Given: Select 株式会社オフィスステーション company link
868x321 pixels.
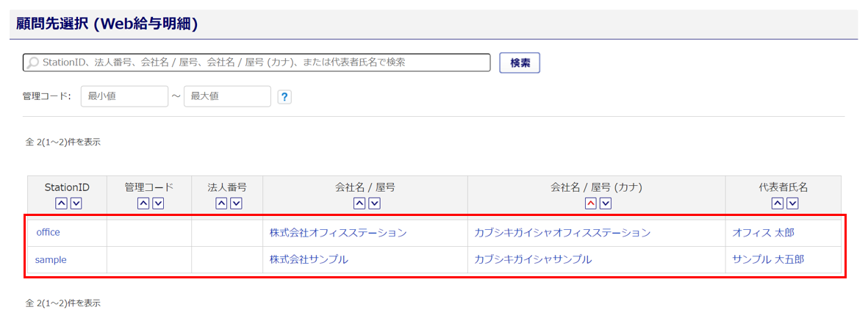Looking at the screenshot, I should pyautogui.click(x=338, y=233).
